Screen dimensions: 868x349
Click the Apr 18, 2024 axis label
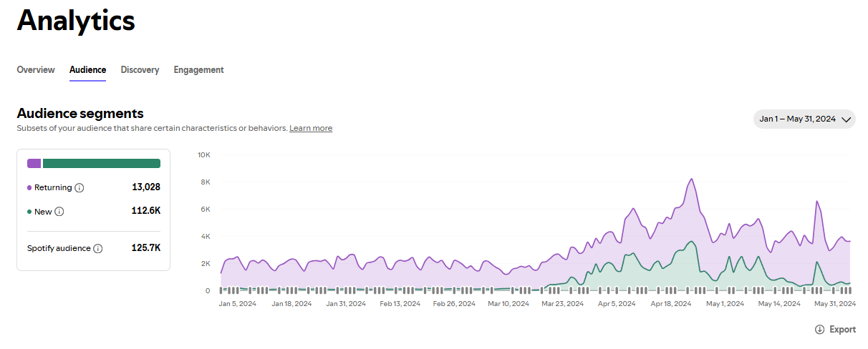coord(671,304)
